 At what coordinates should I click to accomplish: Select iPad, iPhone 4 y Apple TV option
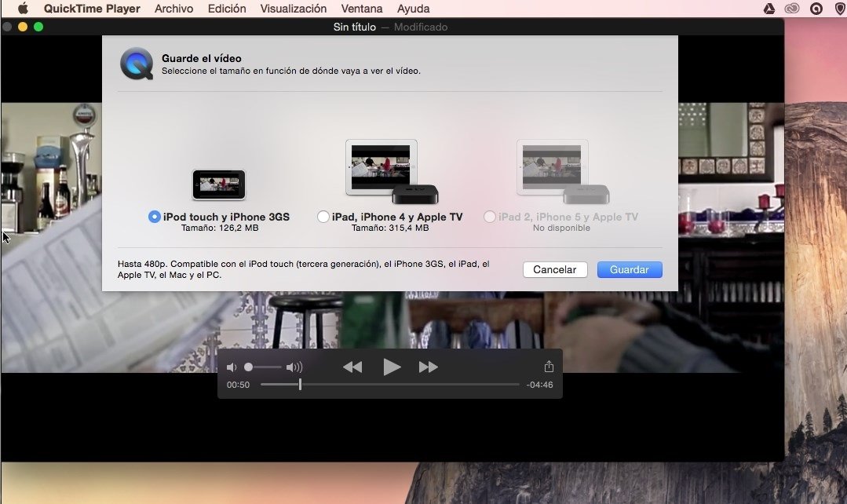(323, 217)
